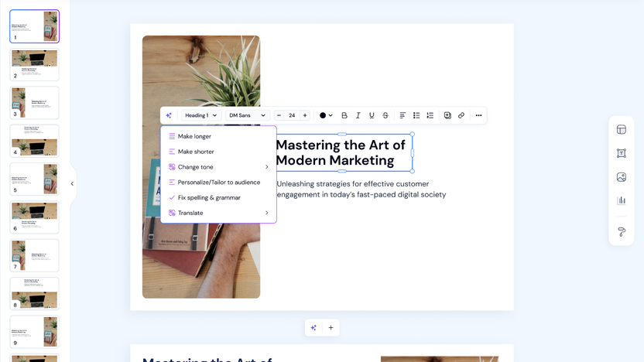Image resolution: width=644 pixels, height=362 pixels.
Task: Select slide 8 thumbnail
Action: 35,293
